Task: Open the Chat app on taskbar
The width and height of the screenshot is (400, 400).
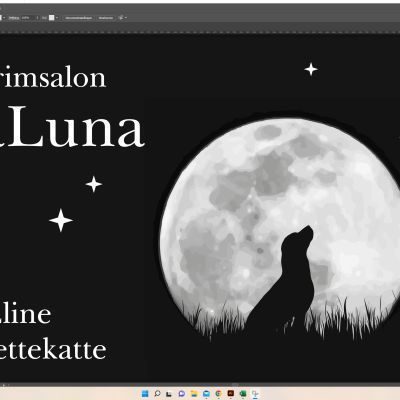Action: pos(182,394)
